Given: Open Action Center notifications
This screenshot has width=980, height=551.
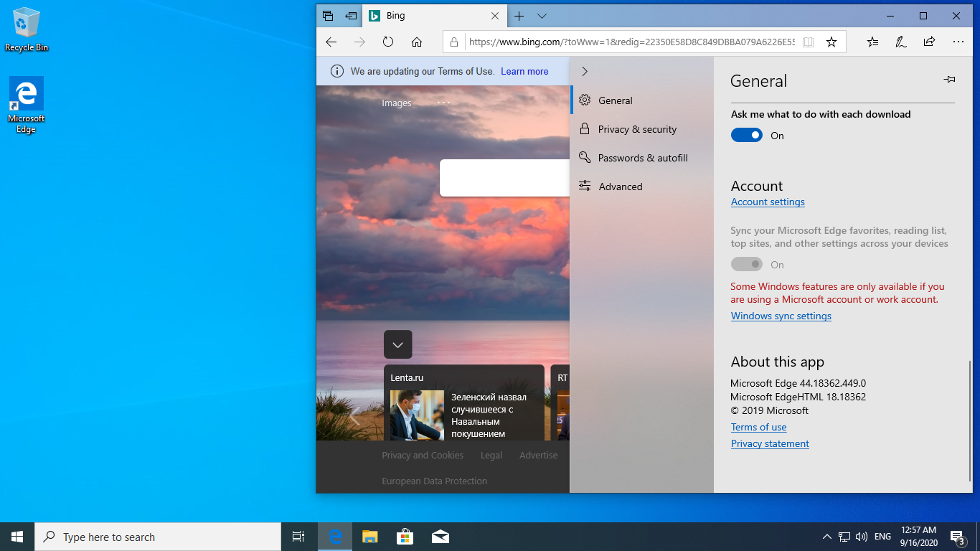Looking at the screenshot, I should 957,537.
